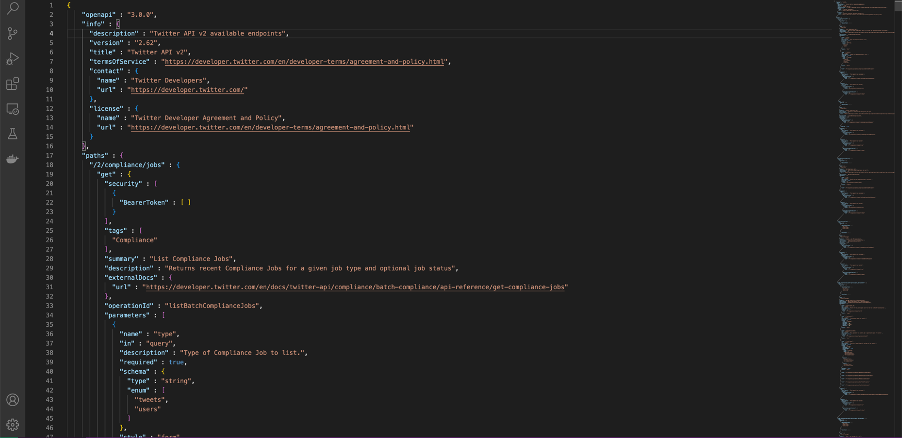Click "Twitter Developers" name value
The height and width of the screenshot is (438, 902).
tap(170, 80)
